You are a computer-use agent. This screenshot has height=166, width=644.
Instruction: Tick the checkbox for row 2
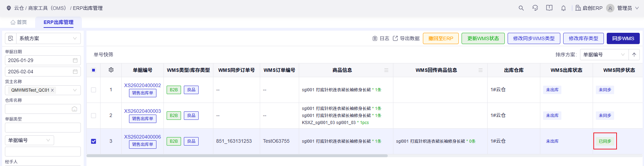[94, 116]
